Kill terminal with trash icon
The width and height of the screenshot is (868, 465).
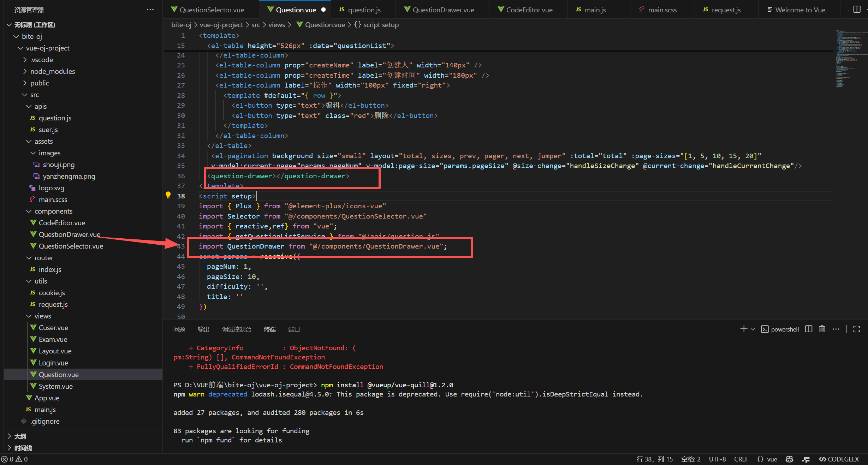pos(822,329)
